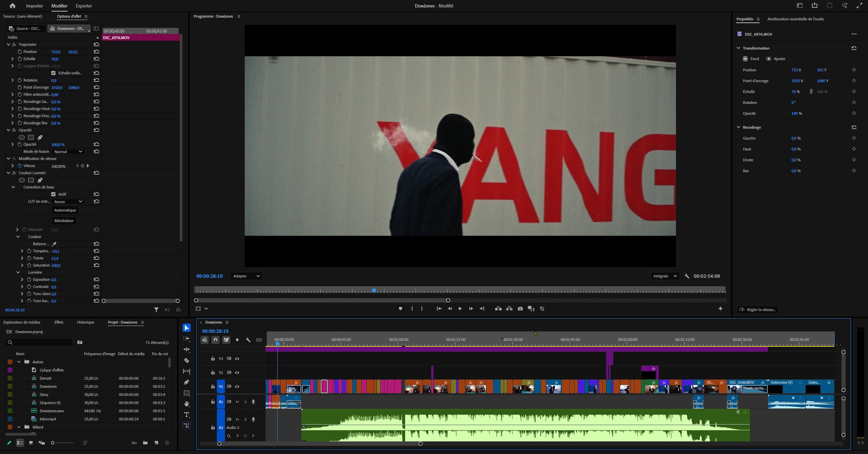Viewport: 868px width, 454px height.
Task: Click white balance eyedropper icon
Action: (54, 244)
